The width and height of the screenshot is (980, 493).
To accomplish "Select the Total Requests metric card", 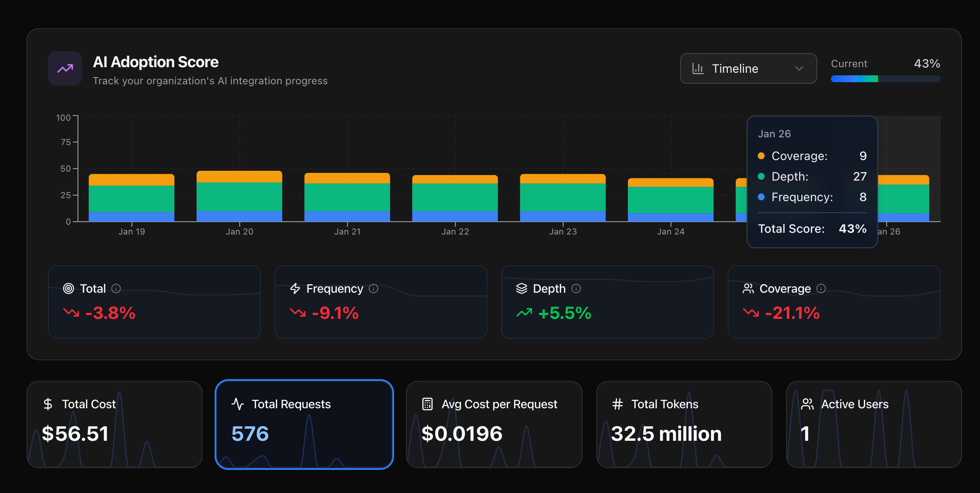I will pos(304,424).
